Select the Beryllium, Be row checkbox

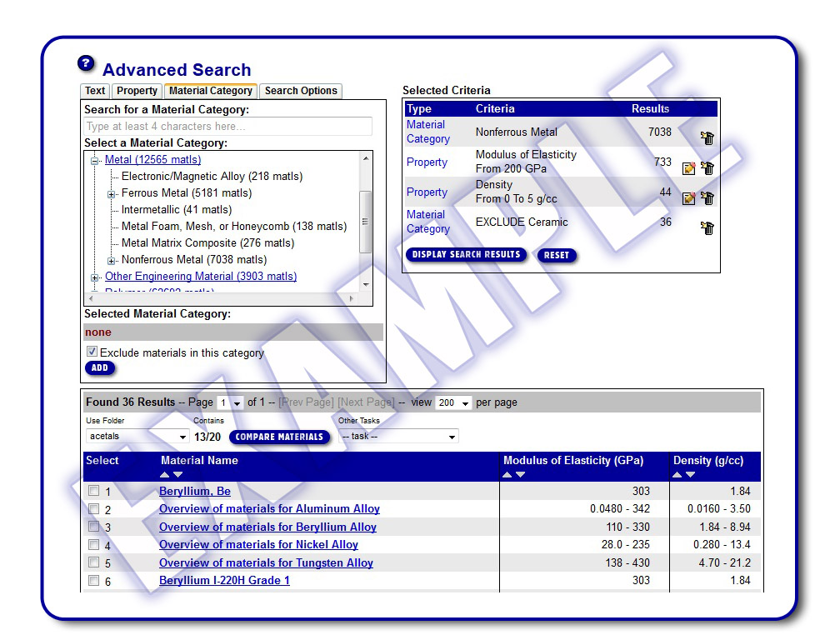[x=93, y=491]
